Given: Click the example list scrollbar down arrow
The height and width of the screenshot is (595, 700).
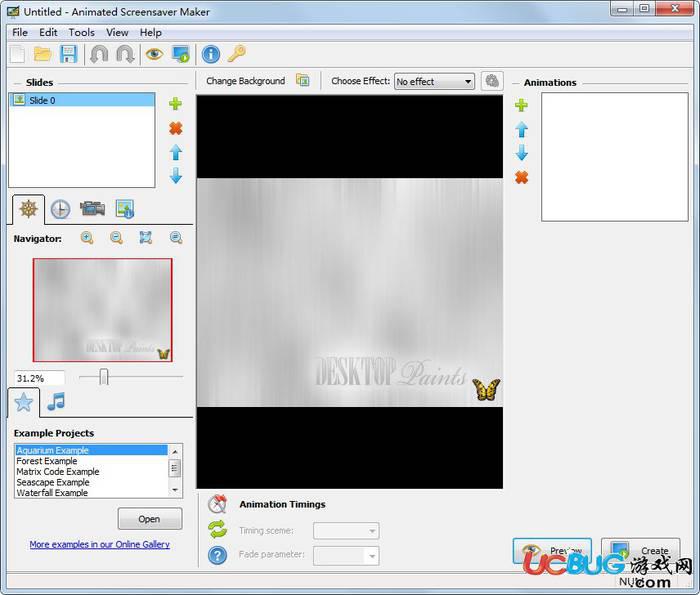Looking at the screenshot, I should pos(175,490).
